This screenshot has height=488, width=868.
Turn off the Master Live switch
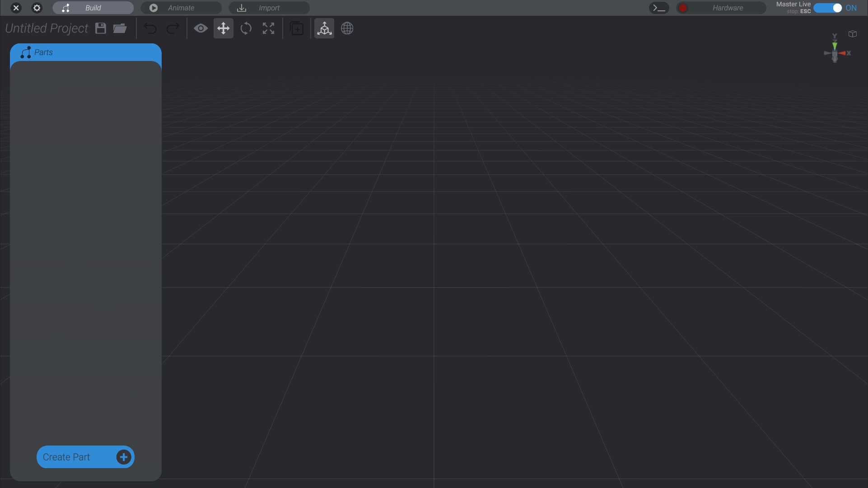(x=828, y=8)
